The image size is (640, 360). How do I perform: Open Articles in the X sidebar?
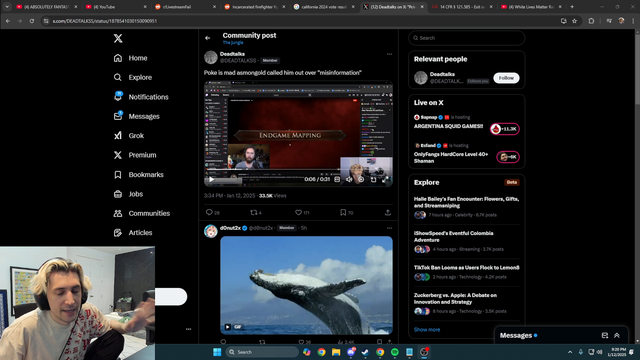[x=133, y=233]
